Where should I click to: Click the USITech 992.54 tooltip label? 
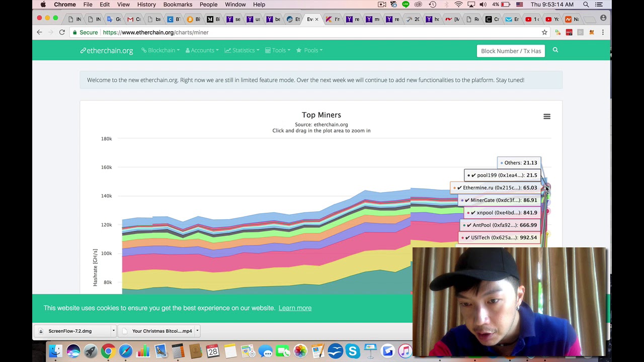[499, 237]
